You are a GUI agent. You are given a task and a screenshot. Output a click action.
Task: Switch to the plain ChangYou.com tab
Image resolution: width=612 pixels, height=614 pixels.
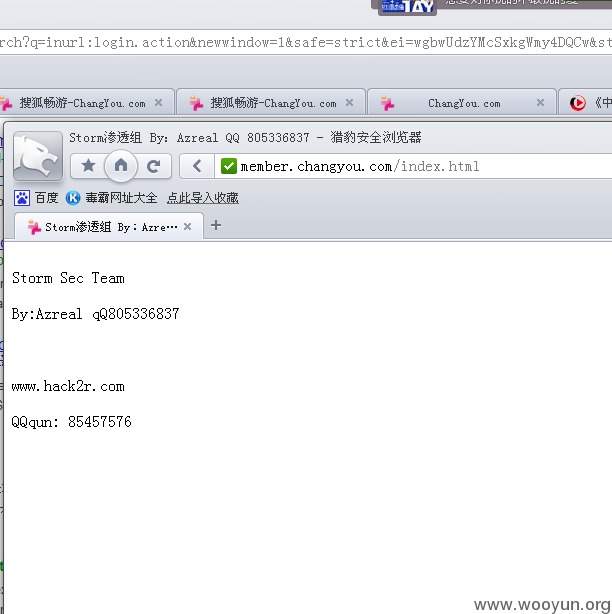pyautogui.click(x=462, y=102)
